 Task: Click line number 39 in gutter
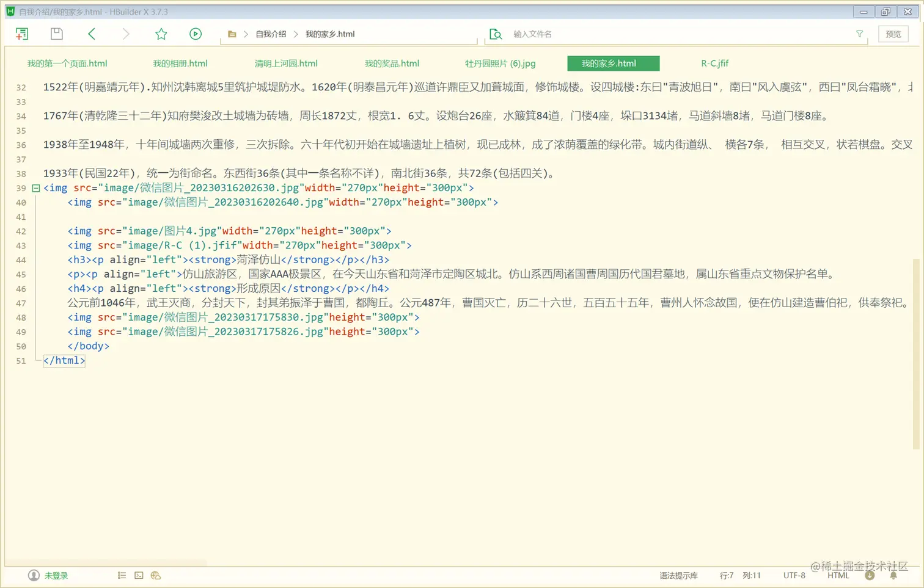click(21, 188)
